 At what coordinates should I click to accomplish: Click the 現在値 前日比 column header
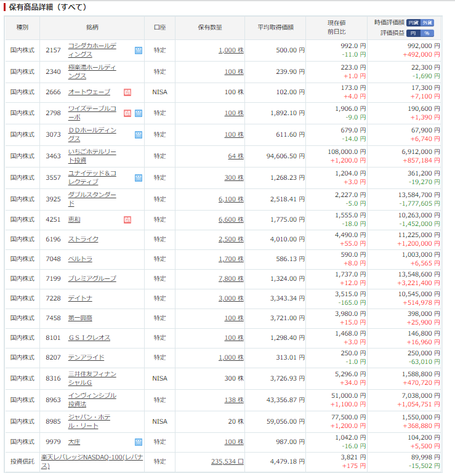336,27
